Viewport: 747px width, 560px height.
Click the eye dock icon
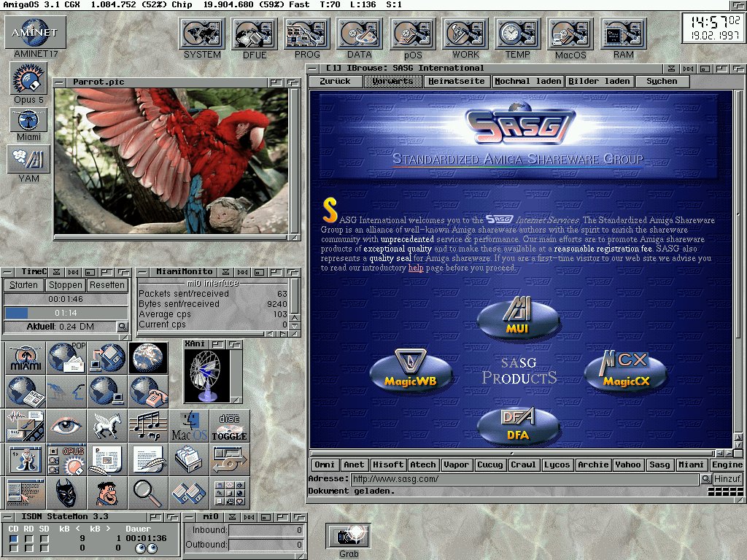click(x=66, y=424)
